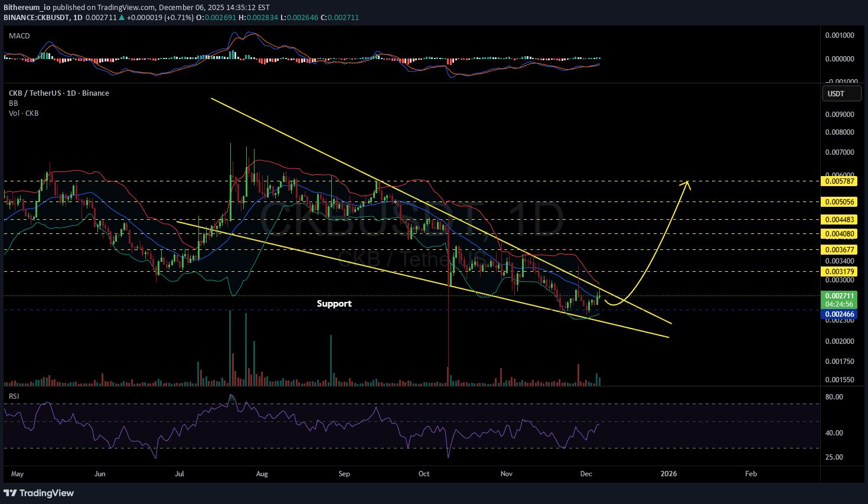Click the green current price tag 0.002711
This screenshot has height=504, width=868.
pos(838,296)
